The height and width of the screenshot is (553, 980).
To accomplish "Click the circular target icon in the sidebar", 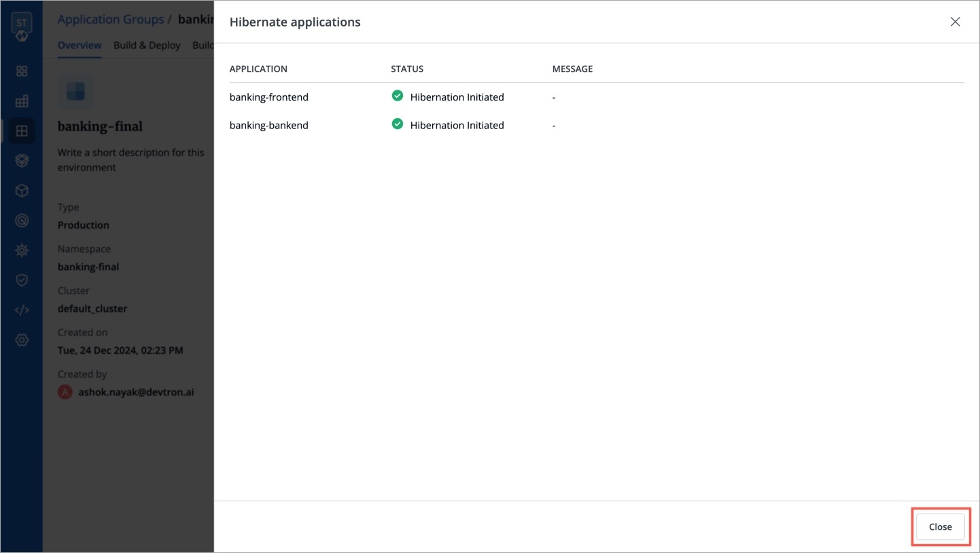I will pos(22,221).
